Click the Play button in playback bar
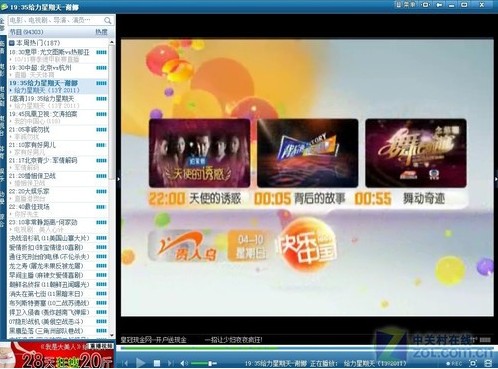Screen dimensions: 498x369 (x=141, y=362)
